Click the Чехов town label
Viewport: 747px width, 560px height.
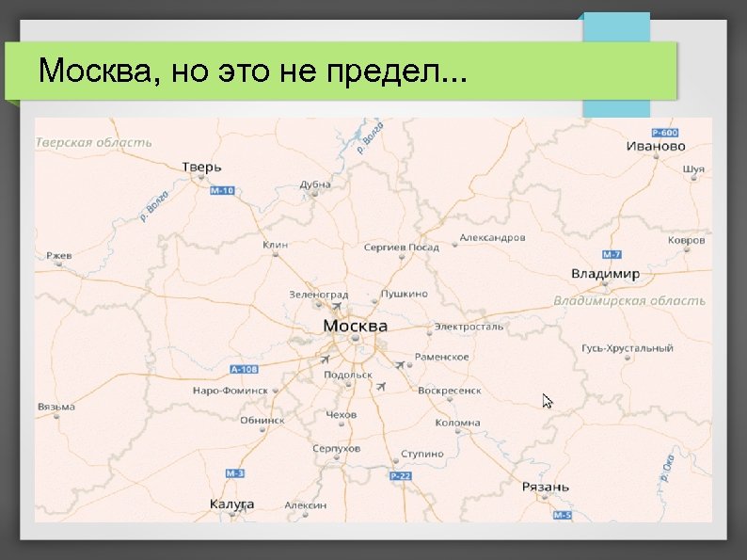(x=342, y=415)
